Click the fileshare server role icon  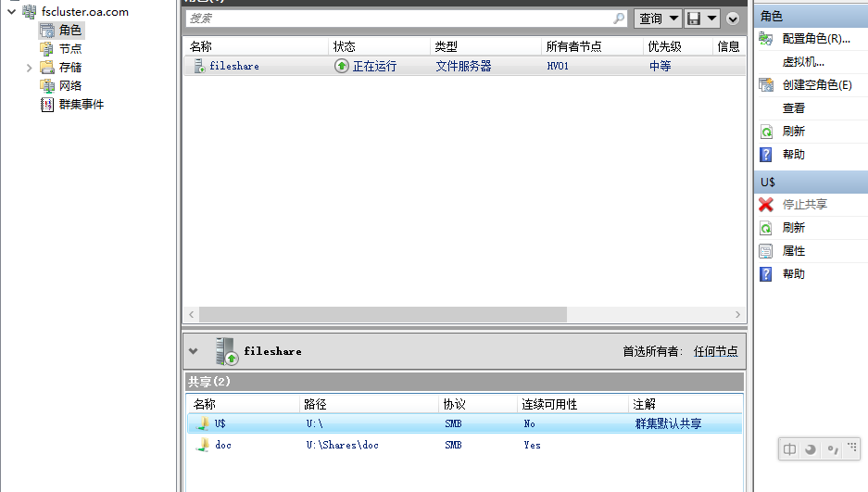point(199,66)
